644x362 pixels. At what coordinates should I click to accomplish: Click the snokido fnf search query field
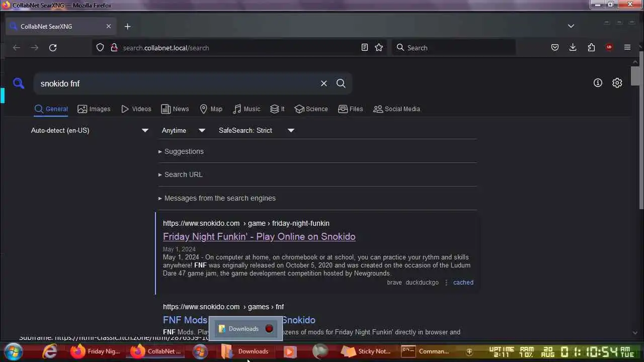pos(176,83)
